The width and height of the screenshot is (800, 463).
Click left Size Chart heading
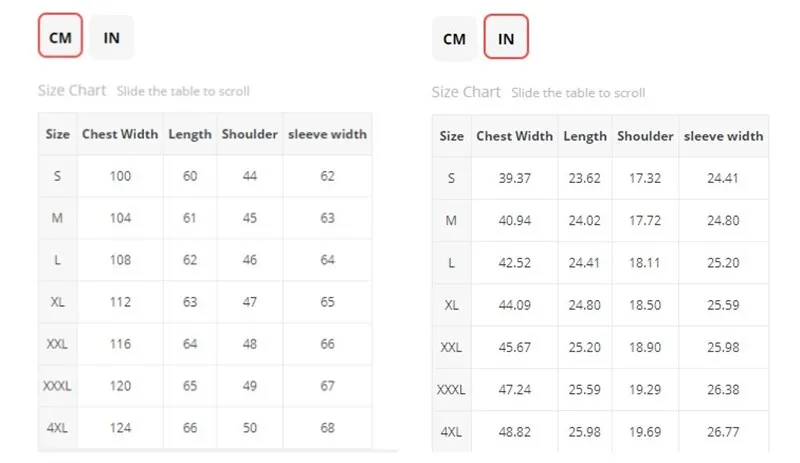72,90
